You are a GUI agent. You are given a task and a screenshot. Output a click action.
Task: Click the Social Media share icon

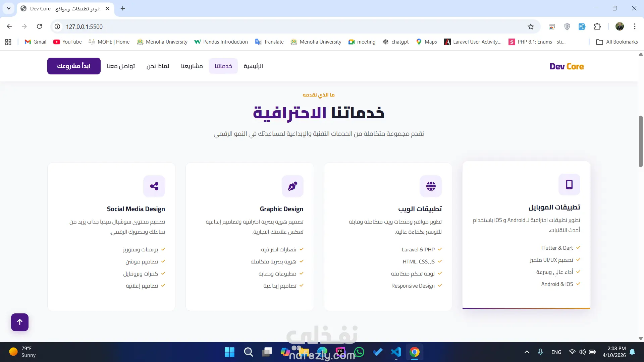(154, 186)
